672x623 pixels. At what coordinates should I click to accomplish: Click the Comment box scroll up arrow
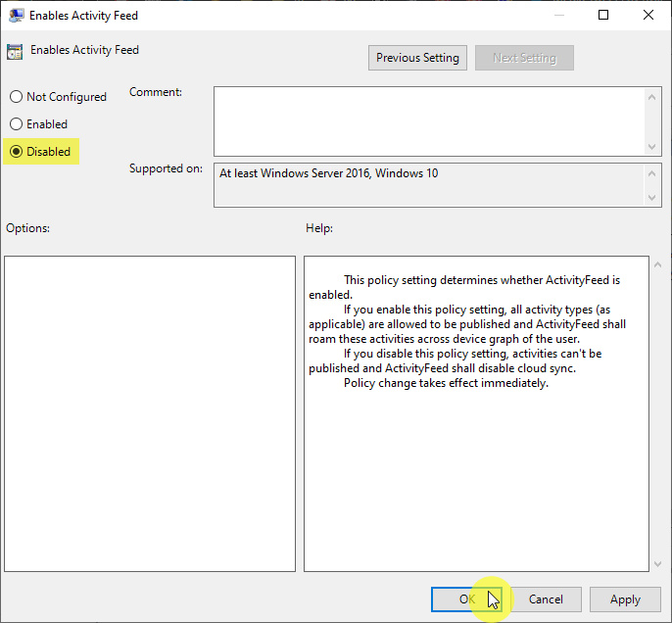point(653,96)
